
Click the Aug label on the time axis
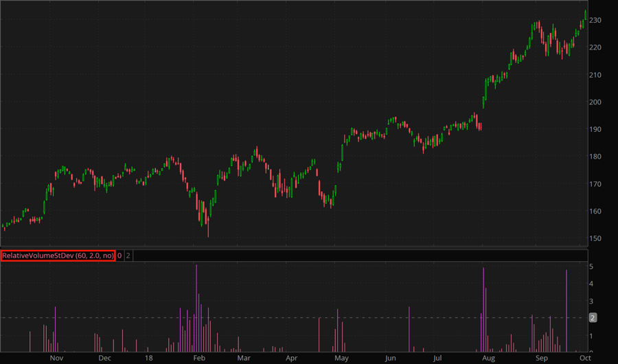pos(488,358)
